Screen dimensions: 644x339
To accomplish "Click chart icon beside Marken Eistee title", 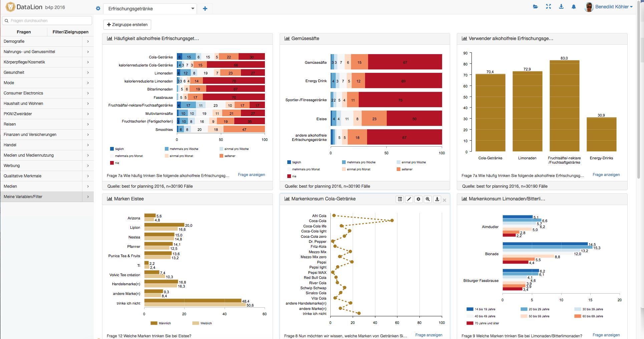I will pos(109,199).
